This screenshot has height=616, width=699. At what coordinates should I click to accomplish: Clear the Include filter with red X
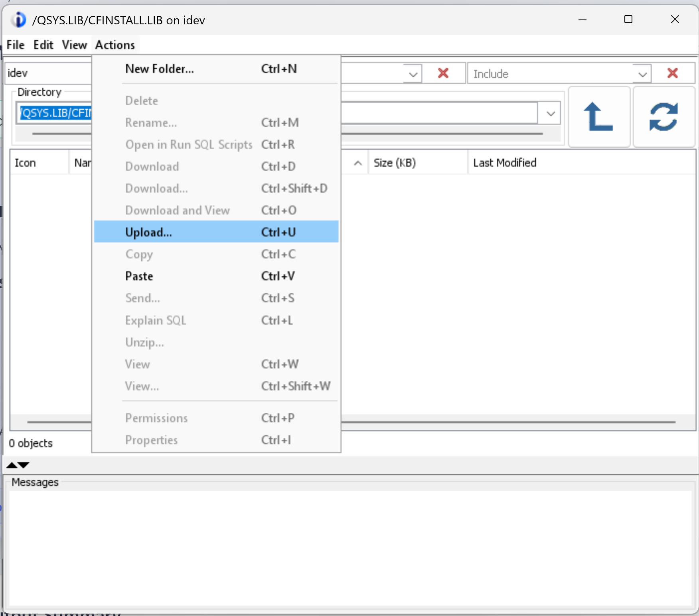click(673, 73)
